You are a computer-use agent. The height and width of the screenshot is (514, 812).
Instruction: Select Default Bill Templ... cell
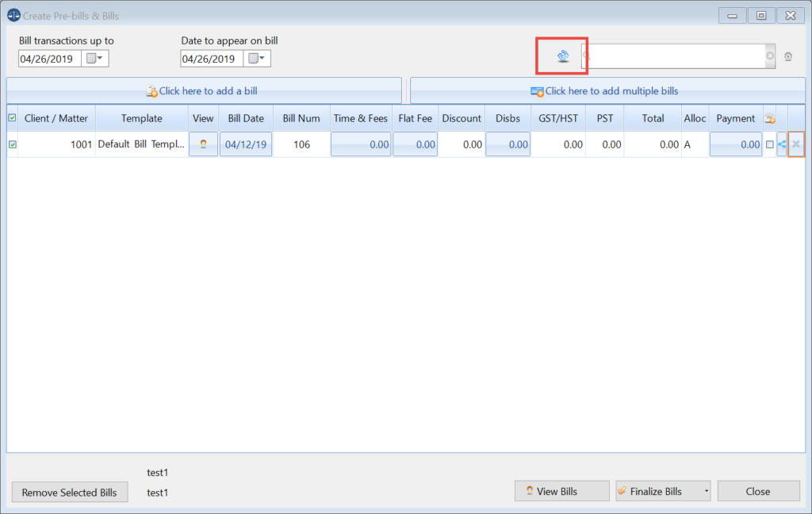coord(141,144)
